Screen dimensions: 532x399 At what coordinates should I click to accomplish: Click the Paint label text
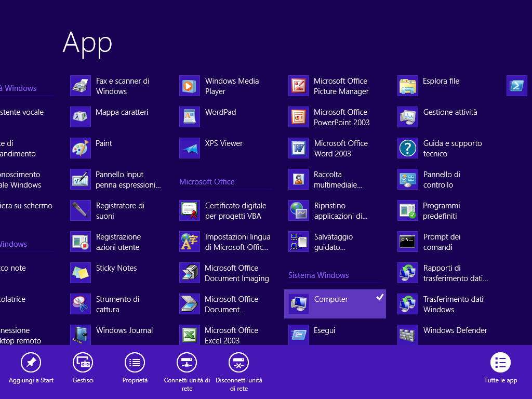pos(104,143)
